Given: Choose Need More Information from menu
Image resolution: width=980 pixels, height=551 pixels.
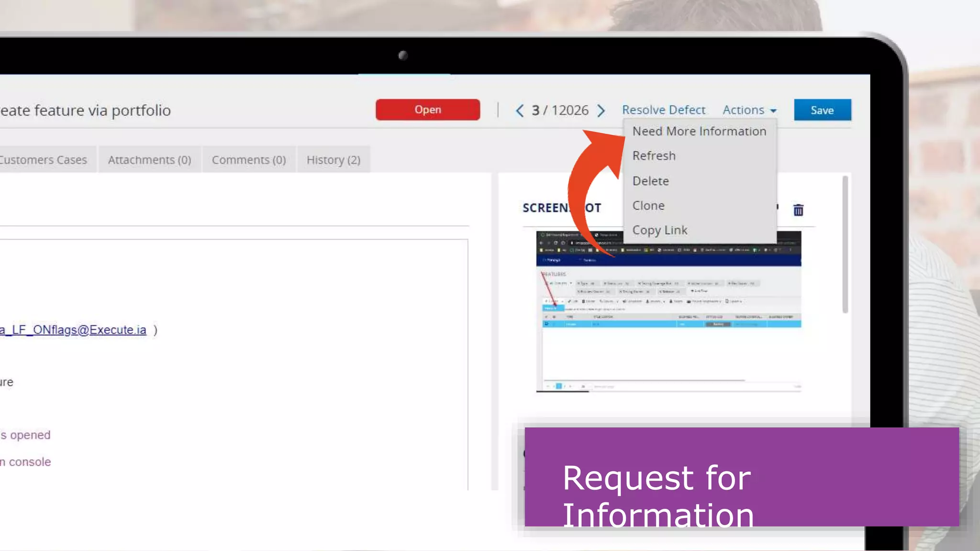Looking at the screenshot, I should click(x=699, y=131).
